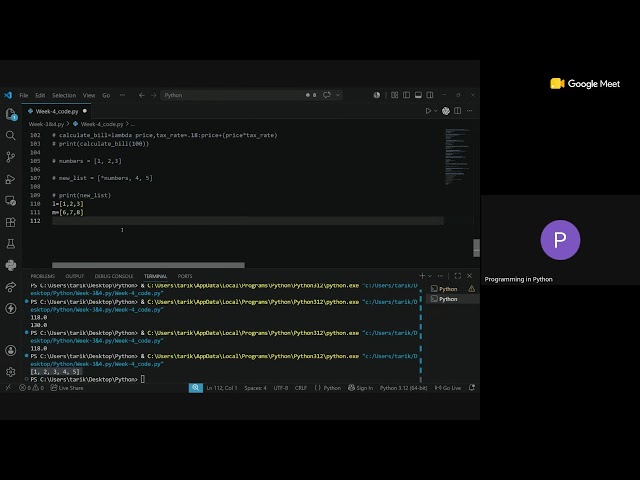Click the errors and warnings status indicator
Image resolution: width=640 pixels, height=480 pixels.
click(32, 388)
